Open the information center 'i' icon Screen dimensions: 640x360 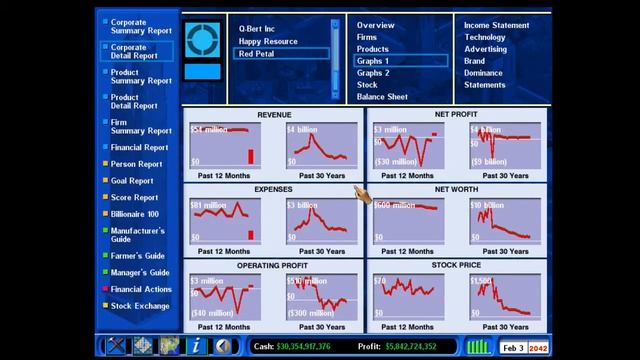pos(196,346)
